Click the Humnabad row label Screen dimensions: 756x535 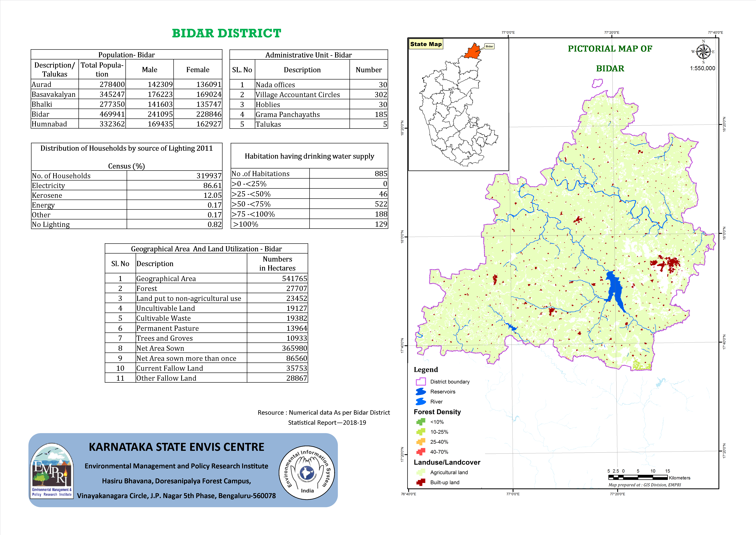49,124
